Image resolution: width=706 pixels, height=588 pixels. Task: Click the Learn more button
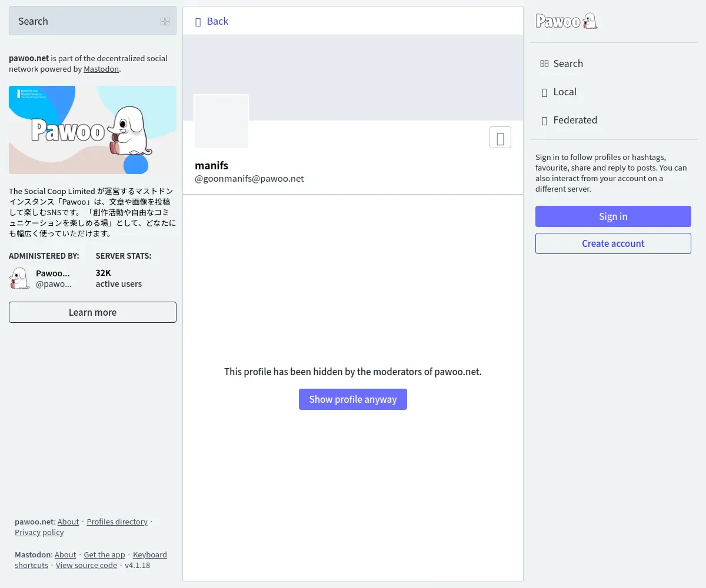click(92, 312)
